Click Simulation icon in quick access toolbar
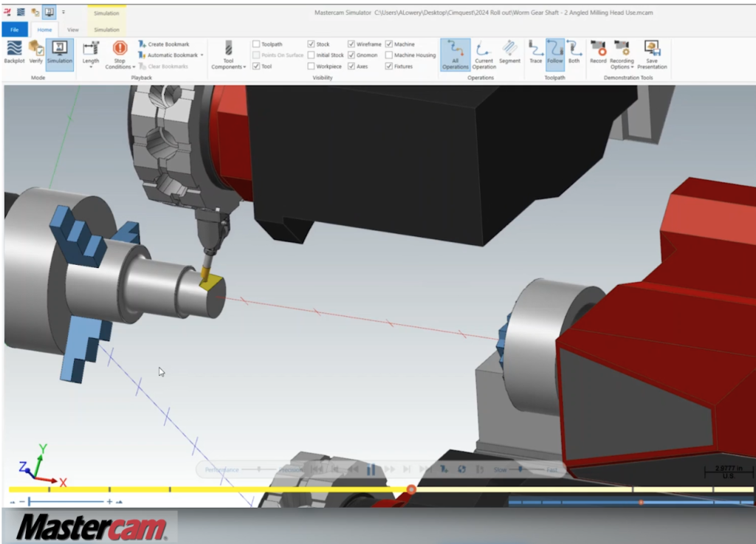Image resolution: width=756 pixels, height=544 pixels. [49, 12]
